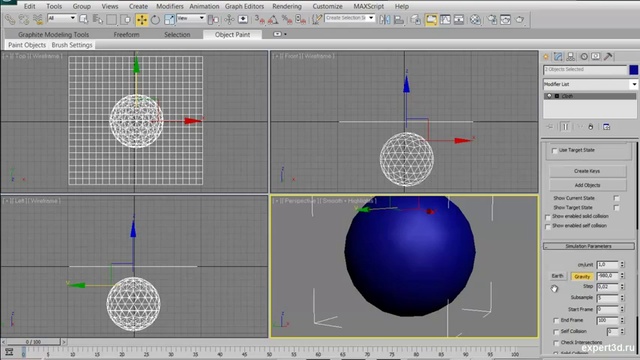Screen dimensions: 640x360
Task: Open the Edit menu
Action: point(29,6)
